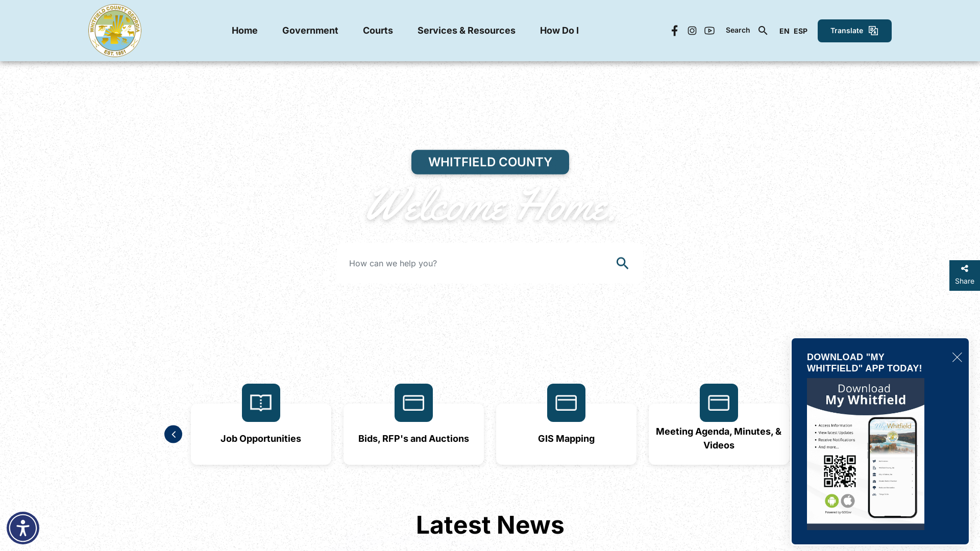
Task: Close the Download My Whitfield app popup
Action: coord(957,357)
